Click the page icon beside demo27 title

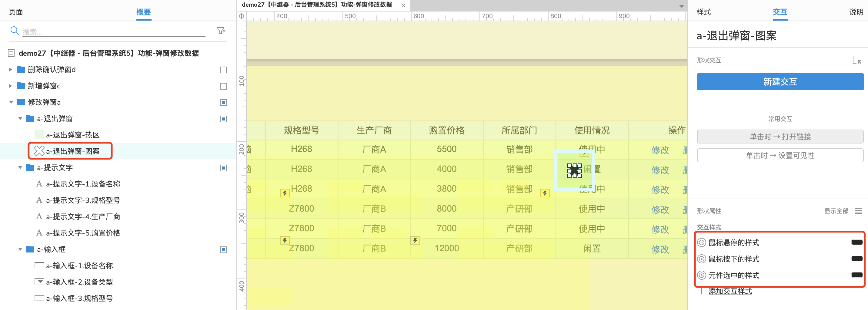click(x=11, y=53)
